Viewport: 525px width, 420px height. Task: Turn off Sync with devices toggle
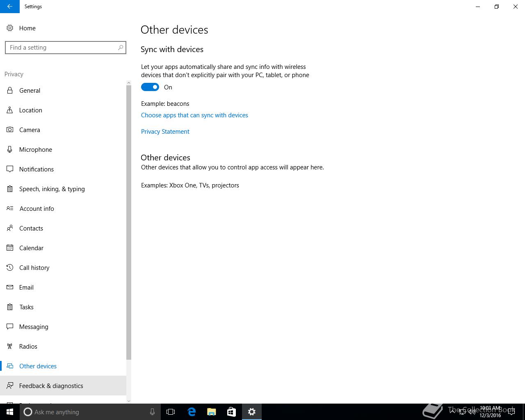tap(150, 87)
